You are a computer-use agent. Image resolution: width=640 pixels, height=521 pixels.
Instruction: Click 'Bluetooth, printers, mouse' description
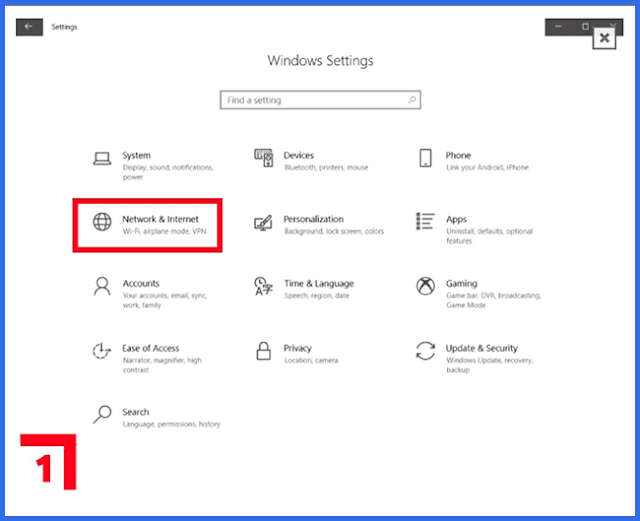pos(326,167)
